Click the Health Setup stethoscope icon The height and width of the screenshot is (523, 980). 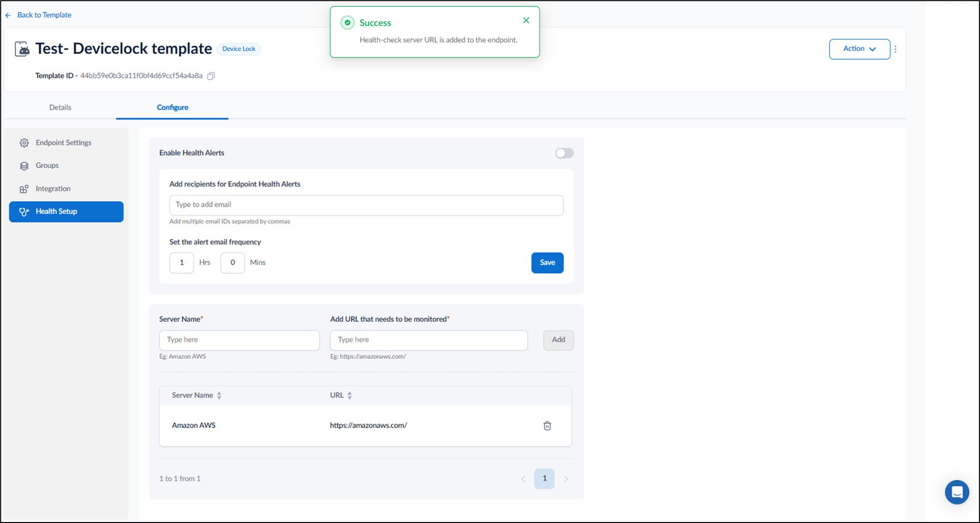24,212
